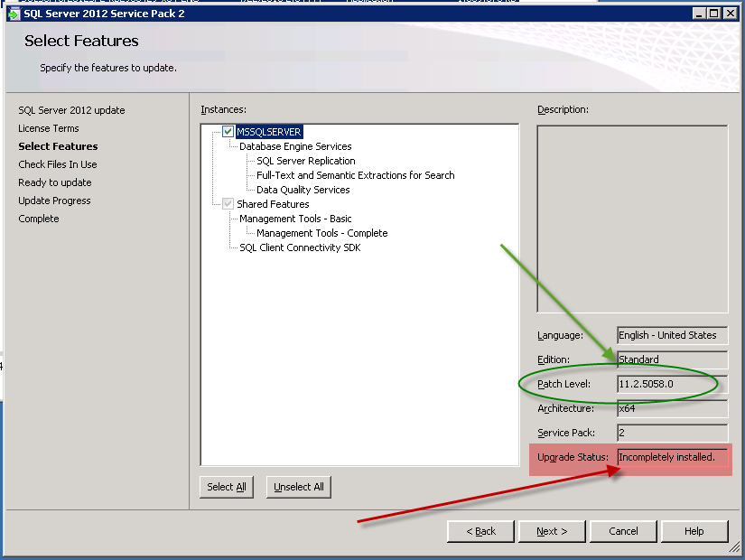Cancel the service pack setup
745x560 pixels.
[x=623, y=531]
